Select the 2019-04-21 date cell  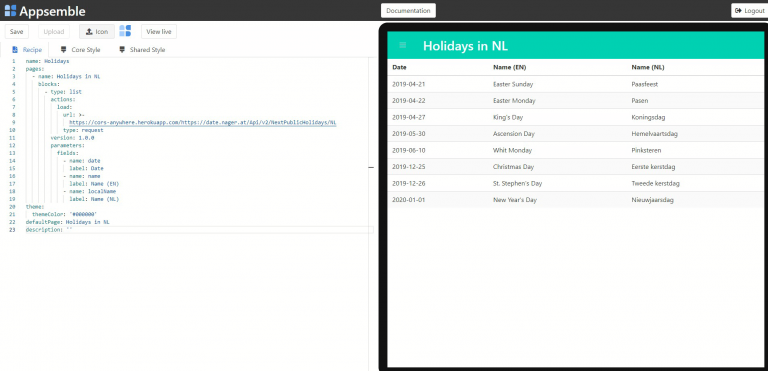click(408, 84)
